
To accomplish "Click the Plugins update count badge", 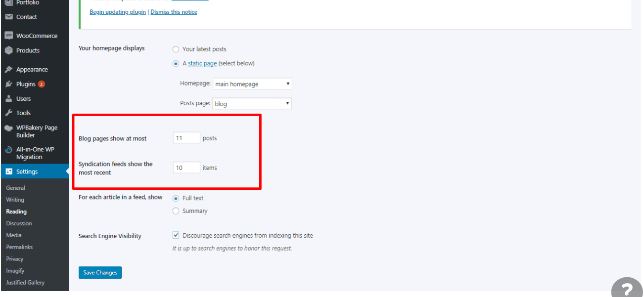I will [x=42, y=84].
